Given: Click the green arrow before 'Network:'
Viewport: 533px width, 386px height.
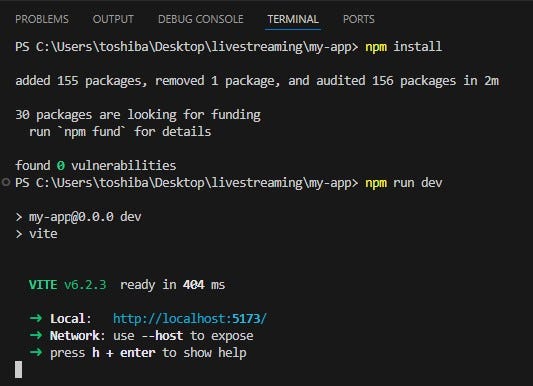Looking at the screenshot, I should coord(36,335).
